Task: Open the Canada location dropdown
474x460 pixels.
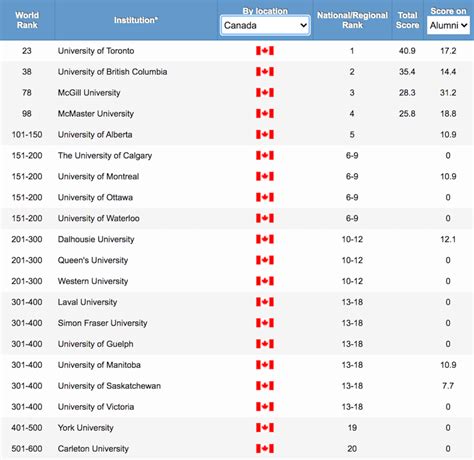Action: (x=265, y=25)
